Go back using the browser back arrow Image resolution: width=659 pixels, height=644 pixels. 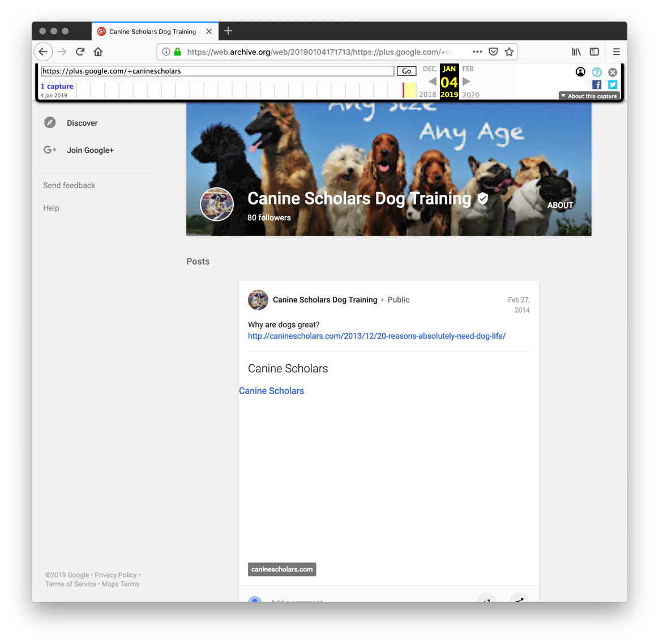pos(43,52)
